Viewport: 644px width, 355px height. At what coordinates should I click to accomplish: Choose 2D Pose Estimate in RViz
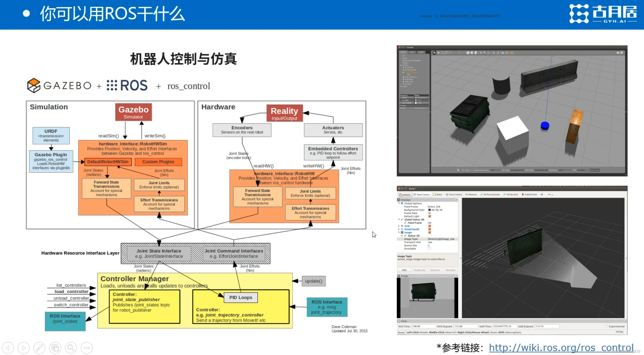click(x=490, y=195)
